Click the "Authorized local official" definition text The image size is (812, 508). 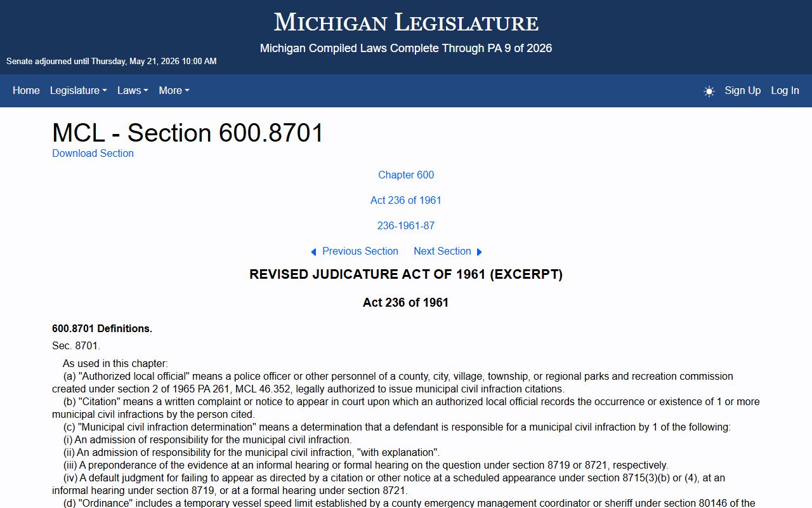393,382
